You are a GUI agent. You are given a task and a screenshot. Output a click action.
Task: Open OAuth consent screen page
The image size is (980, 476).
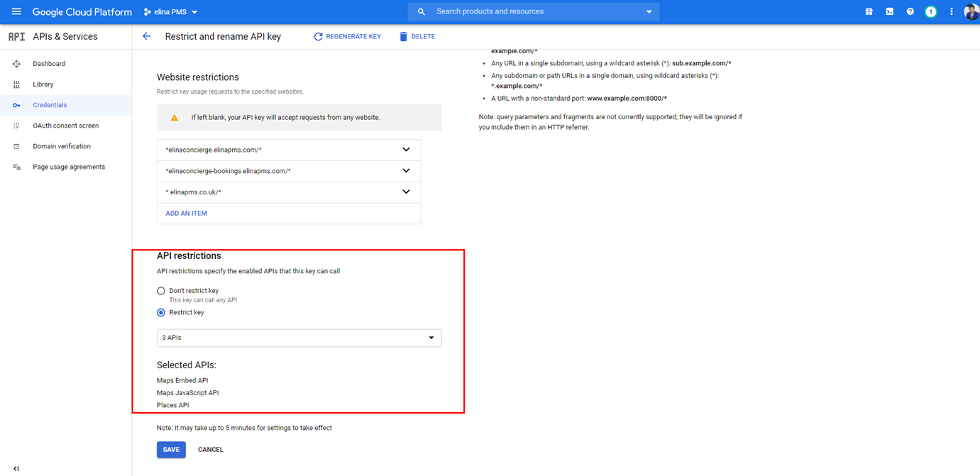[x=66, y=126]
